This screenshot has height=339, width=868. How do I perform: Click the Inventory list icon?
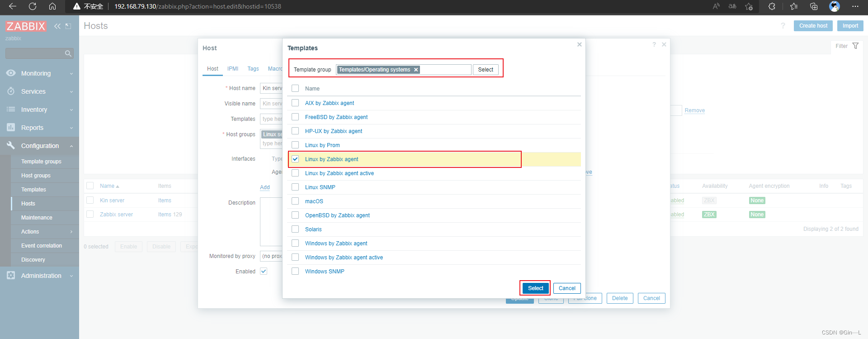pyautogui.click(x=11, y=109)
